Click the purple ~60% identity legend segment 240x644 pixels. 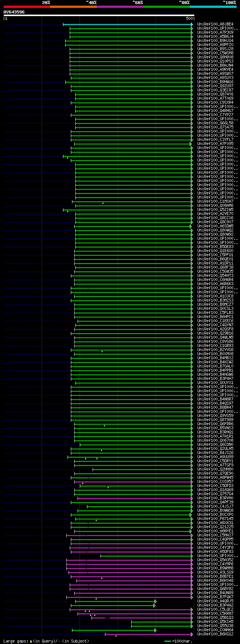(120, 7)
